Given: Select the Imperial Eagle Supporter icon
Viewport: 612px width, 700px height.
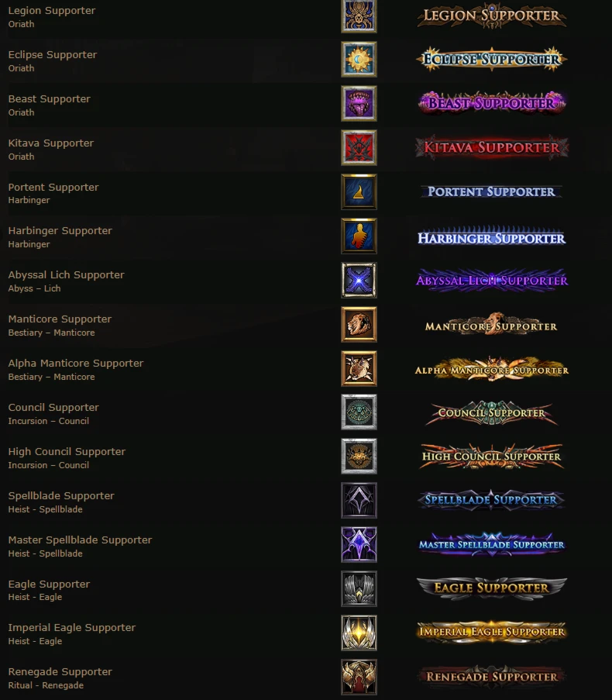Looking at the screenshot, I should [x=359, y=633].
